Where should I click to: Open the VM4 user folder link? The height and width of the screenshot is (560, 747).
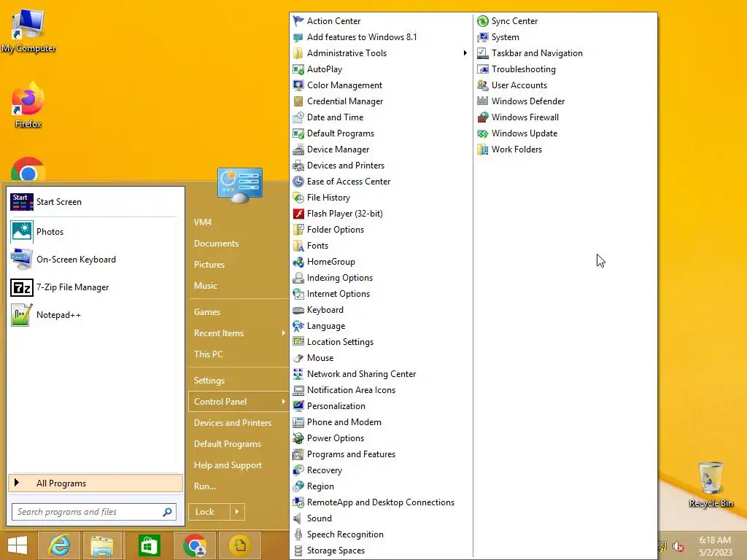point(203,222)
